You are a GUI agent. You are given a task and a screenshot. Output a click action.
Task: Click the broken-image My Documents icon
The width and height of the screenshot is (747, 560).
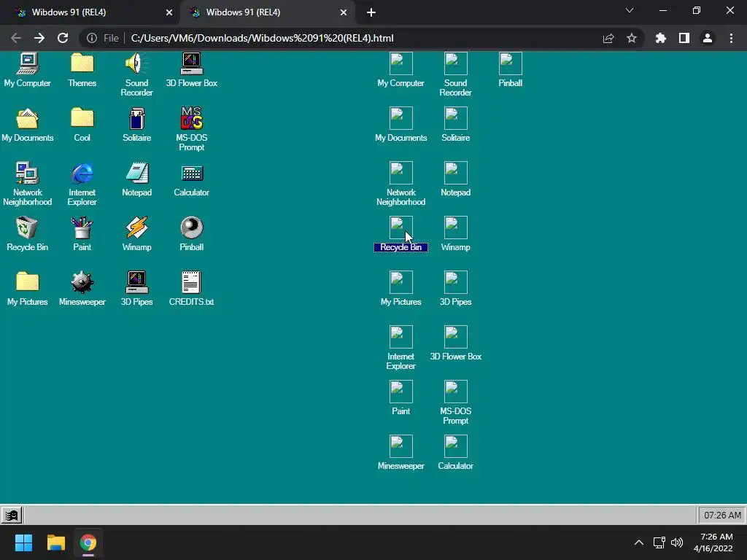coord(400,118)
